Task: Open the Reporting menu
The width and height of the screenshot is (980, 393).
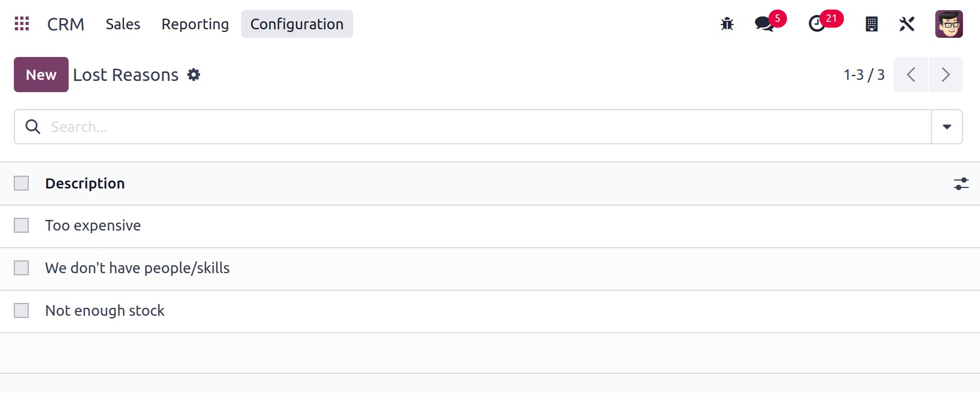Action: pos(195,24)
